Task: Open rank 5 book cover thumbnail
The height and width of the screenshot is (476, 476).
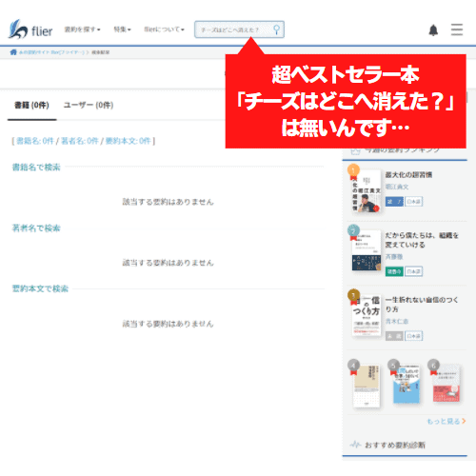Action: point(407,384)
